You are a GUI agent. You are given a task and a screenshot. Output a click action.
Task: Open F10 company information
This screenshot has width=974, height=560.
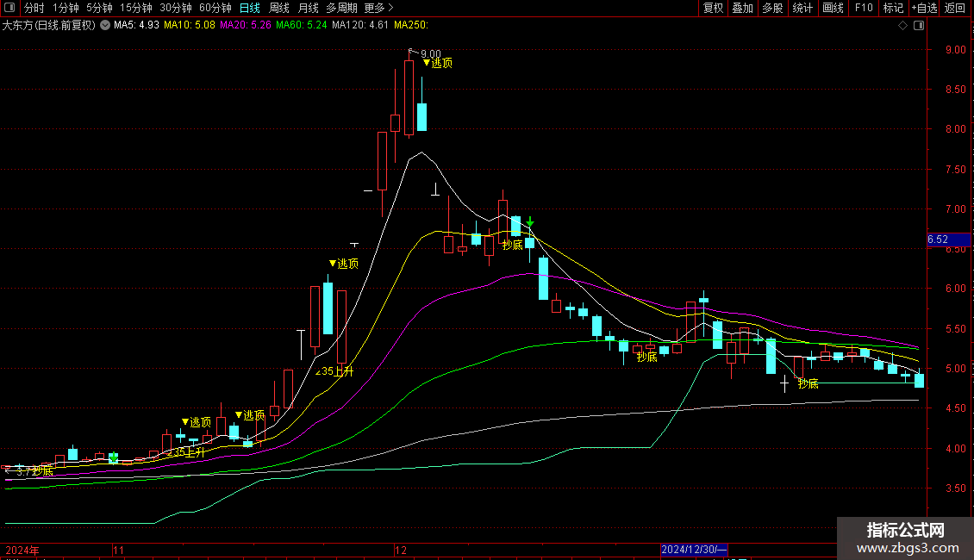coord(863,9)
